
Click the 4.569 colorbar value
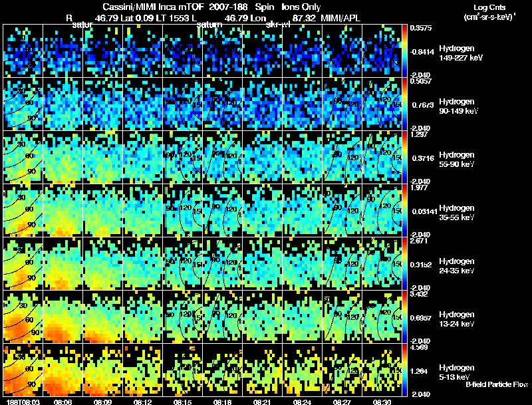(x=419, y=347)
